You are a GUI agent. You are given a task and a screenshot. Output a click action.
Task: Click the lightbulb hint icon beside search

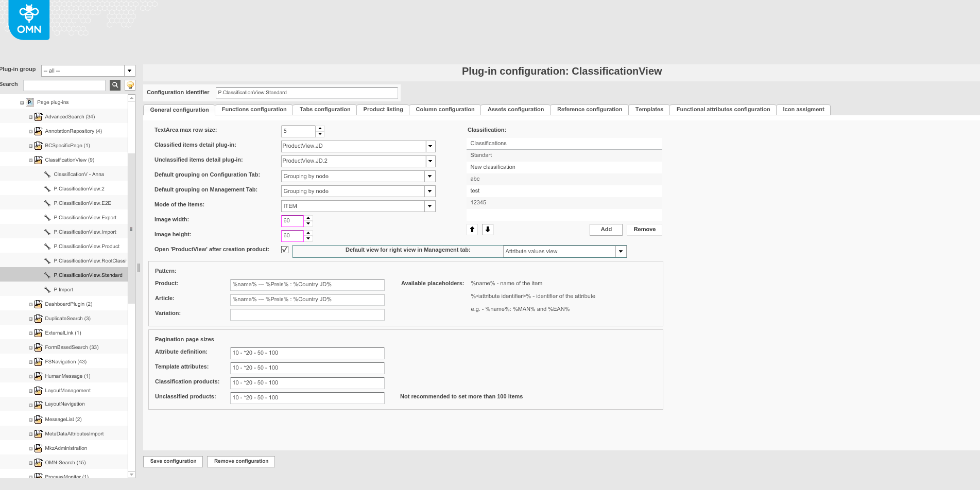(130, 85)
